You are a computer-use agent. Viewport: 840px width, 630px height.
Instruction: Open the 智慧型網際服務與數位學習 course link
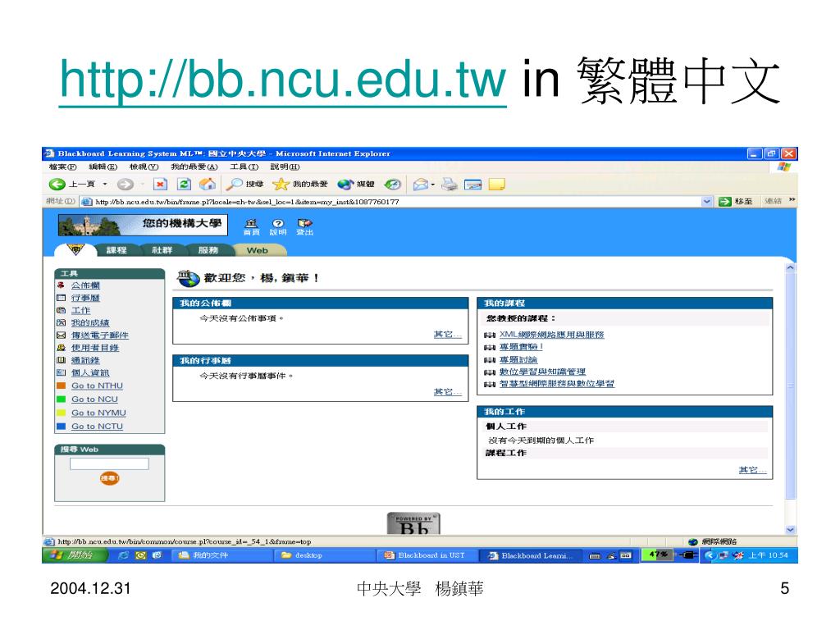[557, 384]
